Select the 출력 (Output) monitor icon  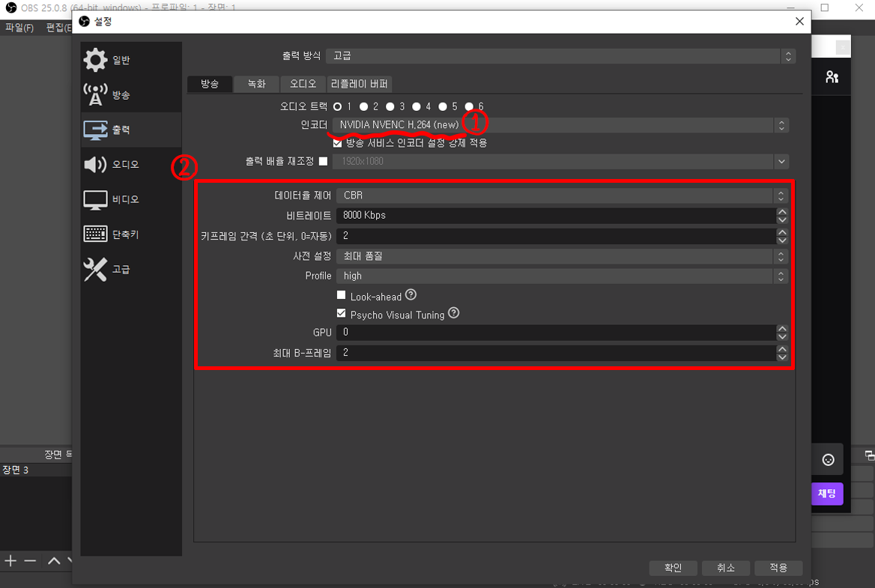(95, 130)
